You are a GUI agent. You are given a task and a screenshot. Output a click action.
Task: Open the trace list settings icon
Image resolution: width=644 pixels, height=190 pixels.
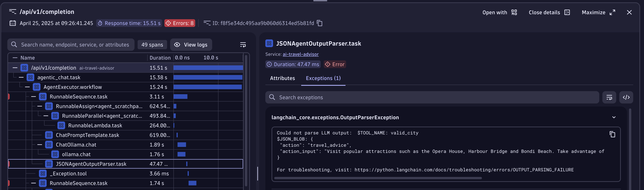point(243,45)
